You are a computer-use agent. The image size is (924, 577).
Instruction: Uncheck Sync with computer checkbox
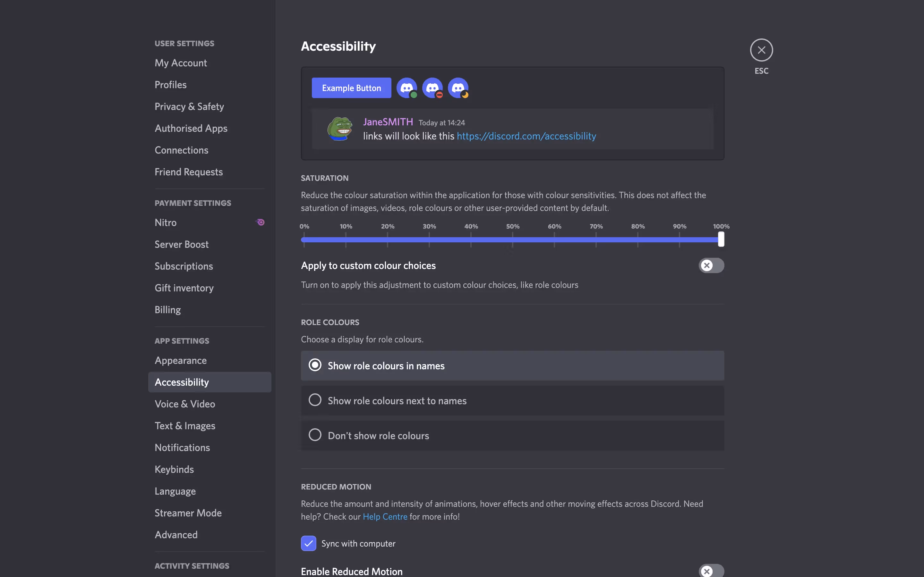click(x=309, y=543)
